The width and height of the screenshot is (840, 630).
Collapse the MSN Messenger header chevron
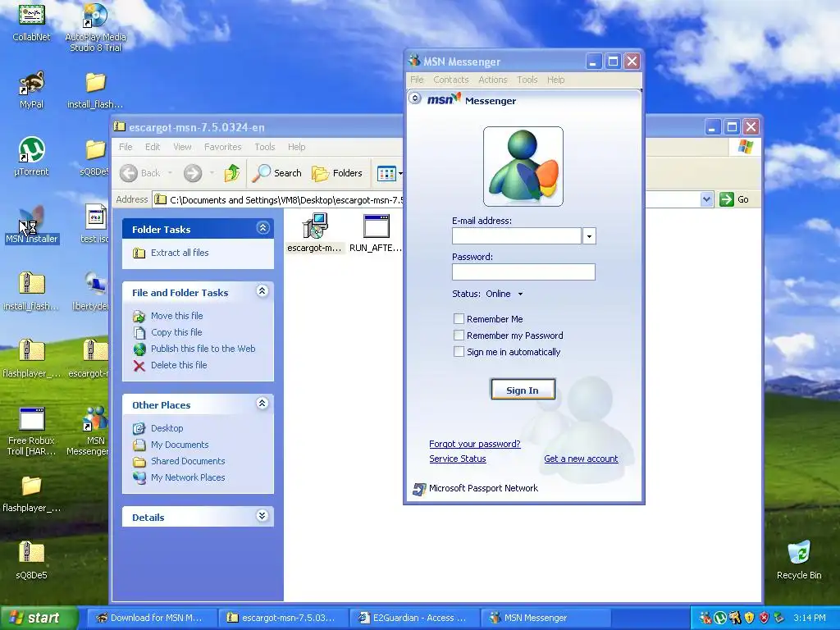(414, 98)
